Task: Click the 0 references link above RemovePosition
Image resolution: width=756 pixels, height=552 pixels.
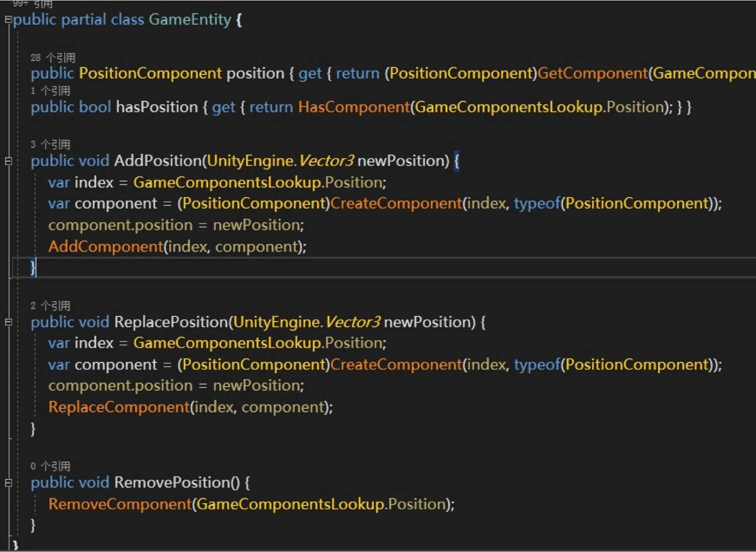Action: pyautogui.click(x=50, y=466)
